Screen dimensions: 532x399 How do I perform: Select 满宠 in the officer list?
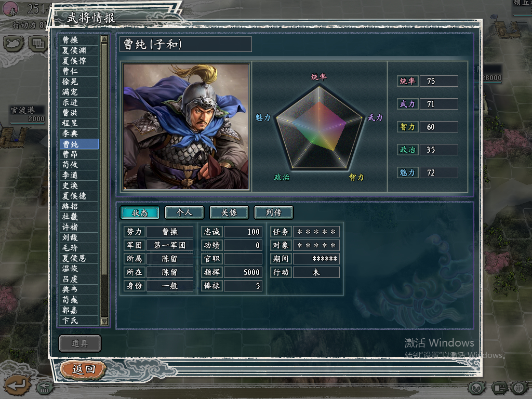pyautogui.click(x=79, y=92)
